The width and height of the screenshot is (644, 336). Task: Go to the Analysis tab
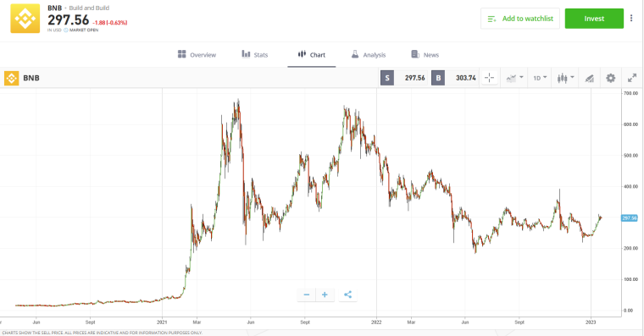click(x=369, y=54)
